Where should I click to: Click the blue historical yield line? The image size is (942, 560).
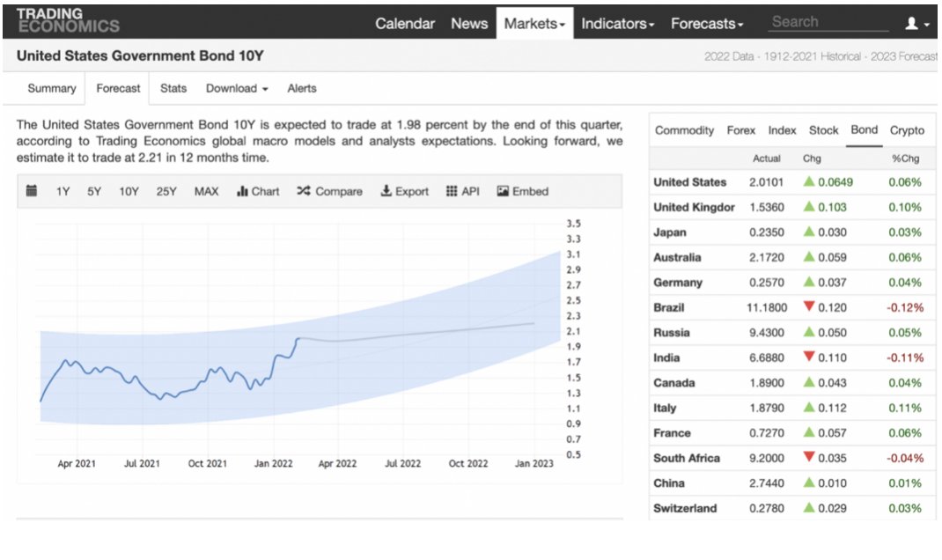pos(170,370)
